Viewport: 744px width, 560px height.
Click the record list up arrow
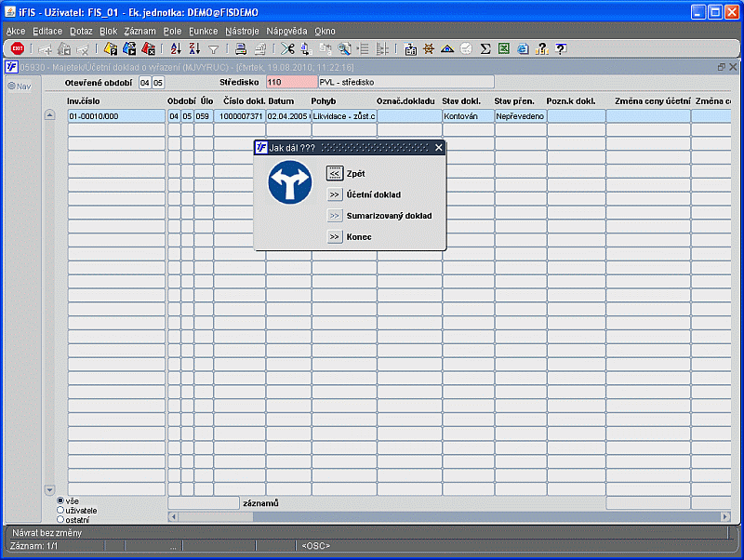50,114
